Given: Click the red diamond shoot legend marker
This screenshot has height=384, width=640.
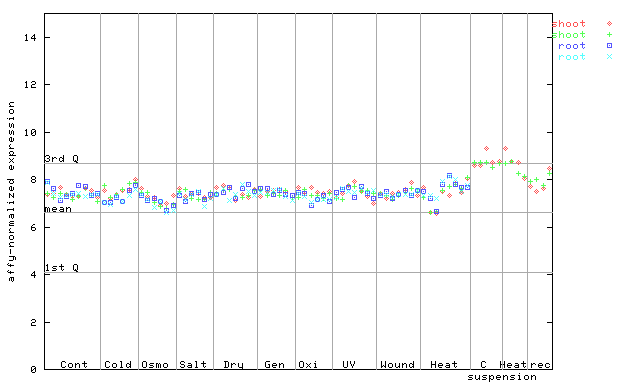Looking at the screenshot, I should [609, 24].
